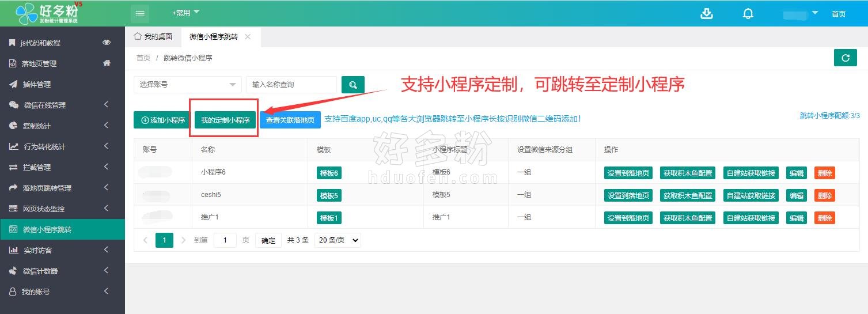
Task: Delete the ceshi5 row
Action: (x=825, y=195)
